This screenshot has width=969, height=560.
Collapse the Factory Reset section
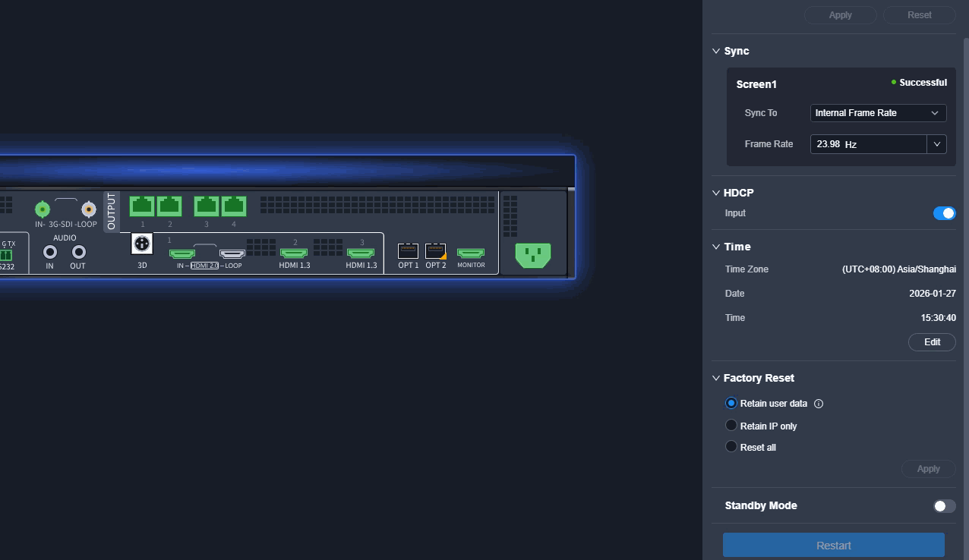(716, 378)
